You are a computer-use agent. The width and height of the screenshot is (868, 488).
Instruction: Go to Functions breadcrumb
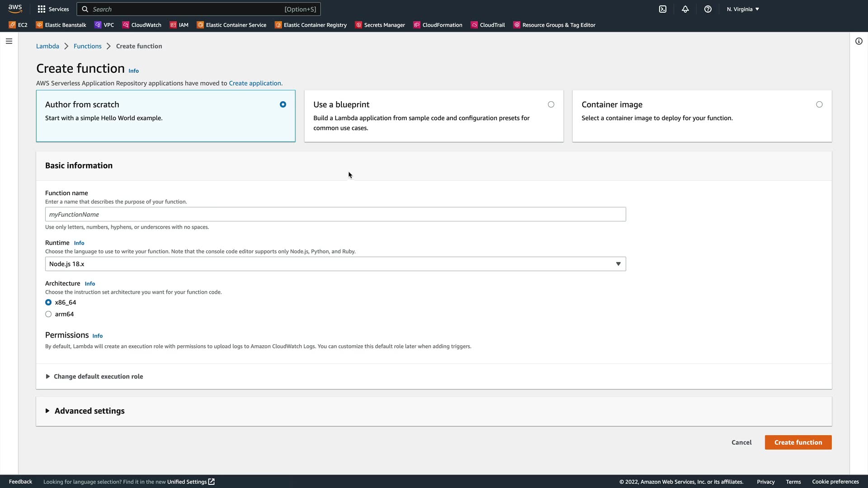click(x=87, y=46)
